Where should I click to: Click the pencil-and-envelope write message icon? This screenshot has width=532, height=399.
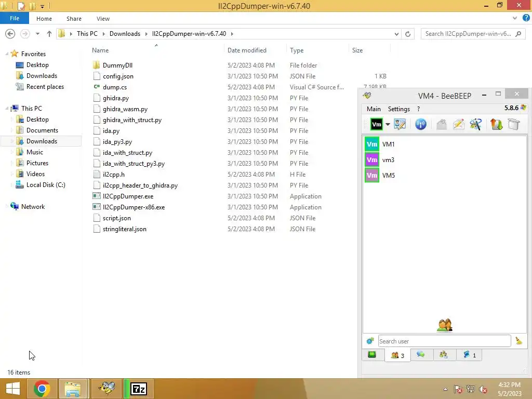point(458,124)
